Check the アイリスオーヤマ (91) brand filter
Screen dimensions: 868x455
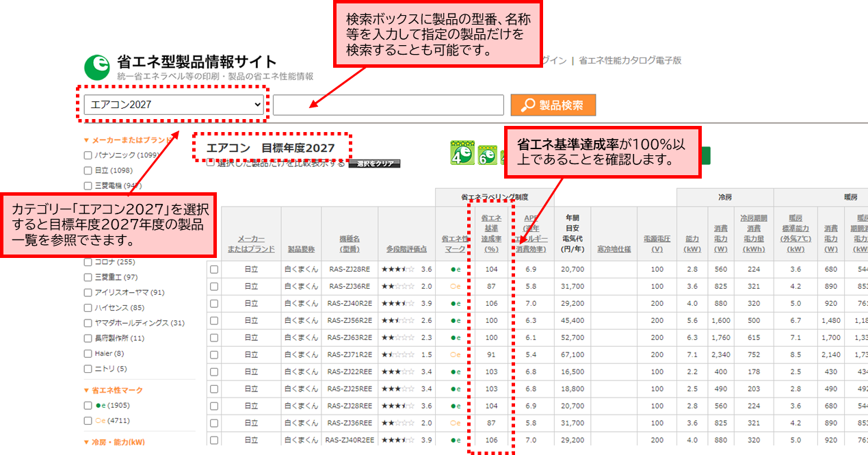(x=88, y=292)
